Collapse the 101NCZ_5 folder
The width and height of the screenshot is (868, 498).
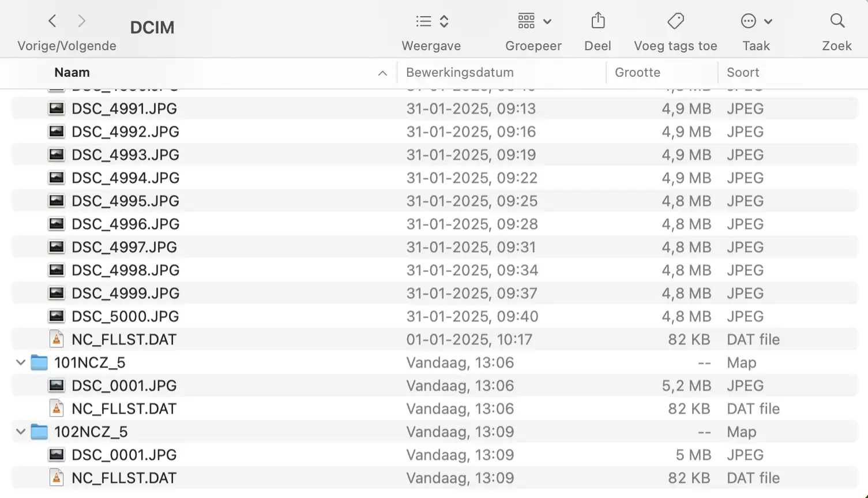pyautogui.click(x=21, y=362)
